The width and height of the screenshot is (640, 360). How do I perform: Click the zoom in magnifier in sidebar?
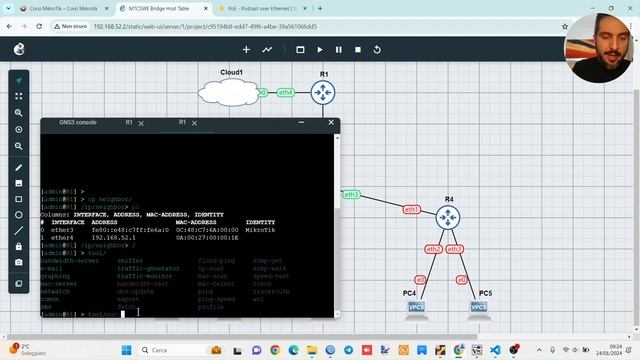pyautogui.click(x=19, y=113)
